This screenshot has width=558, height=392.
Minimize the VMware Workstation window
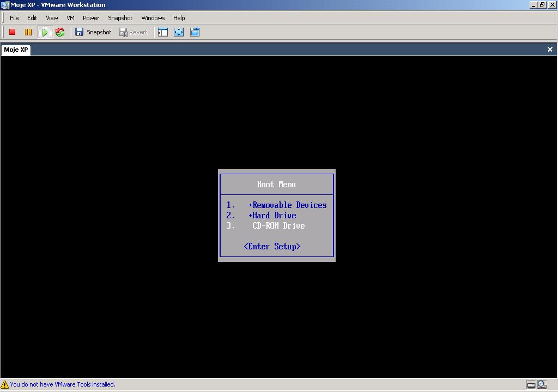(x=533, y=5)
